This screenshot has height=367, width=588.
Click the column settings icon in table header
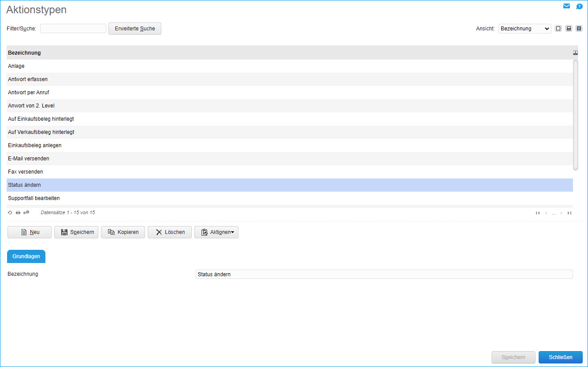coord(575,53)
